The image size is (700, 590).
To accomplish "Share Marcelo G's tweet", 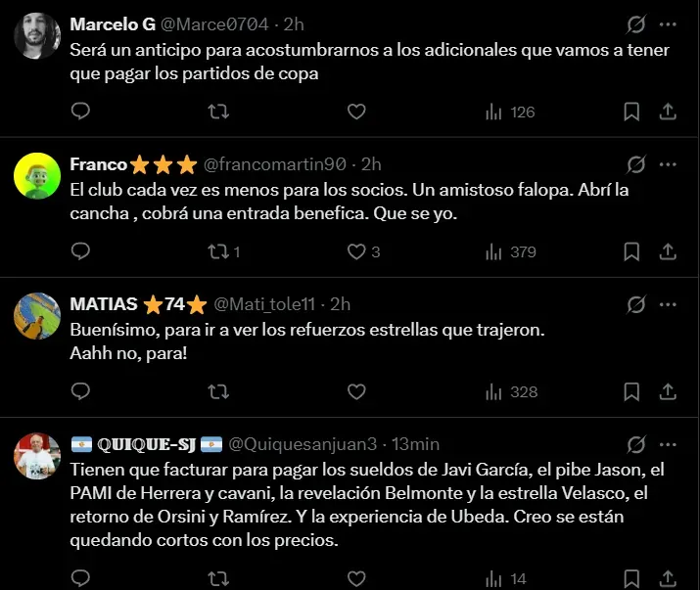I will pos(668,112).
